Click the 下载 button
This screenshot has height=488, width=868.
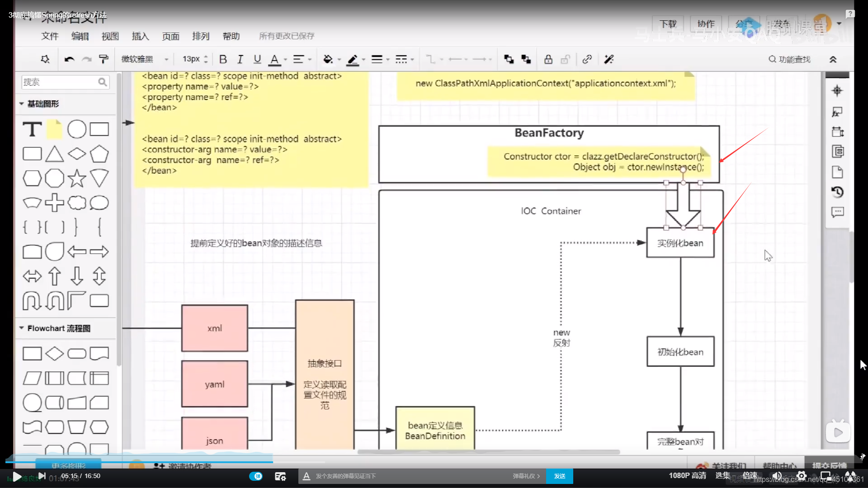tap(668, 24)
